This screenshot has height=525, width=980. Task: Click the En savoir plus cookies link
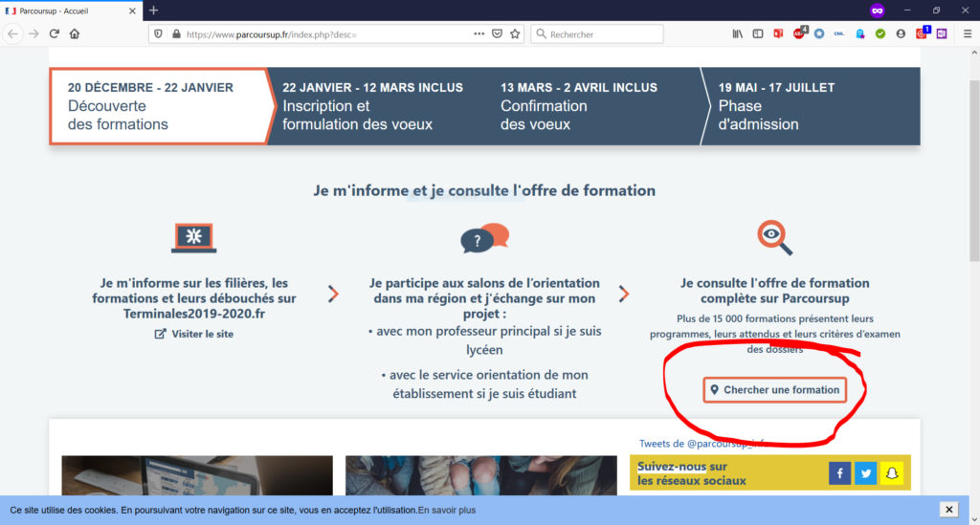coord(447,510)
